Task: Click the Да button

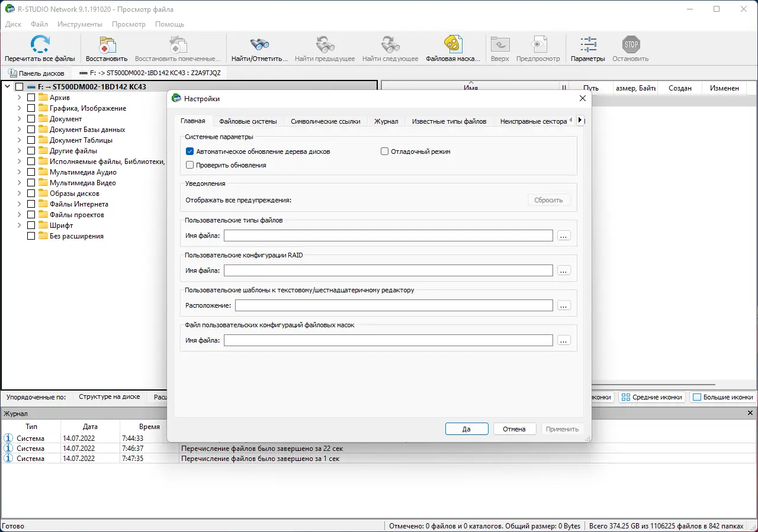Action: 467,429
